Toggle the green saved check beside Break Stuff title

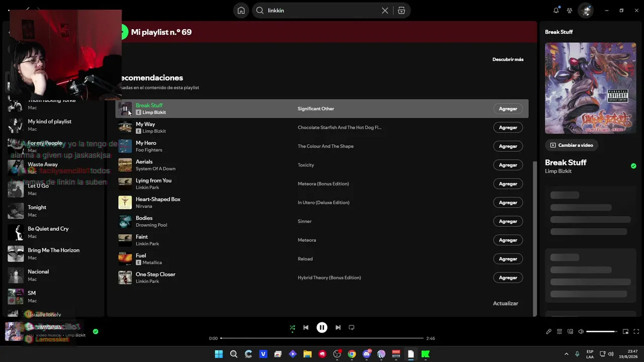click(633, 166)
